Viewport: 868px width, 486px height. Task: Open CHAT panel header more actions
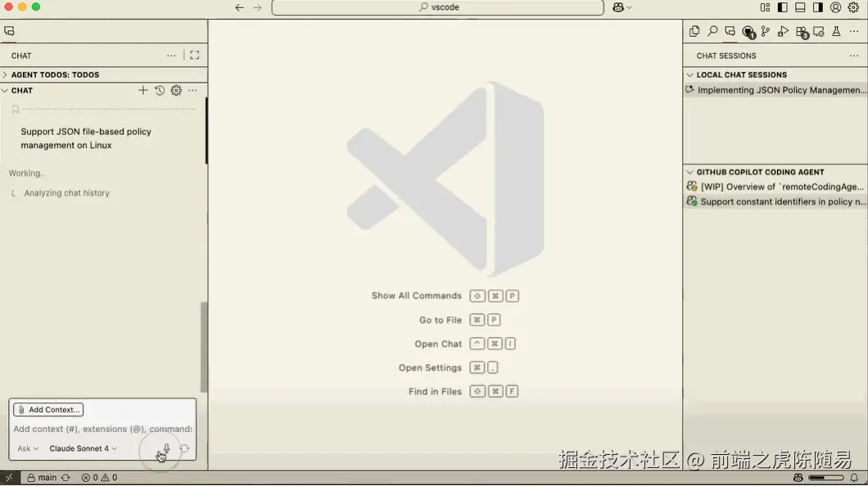172,56
